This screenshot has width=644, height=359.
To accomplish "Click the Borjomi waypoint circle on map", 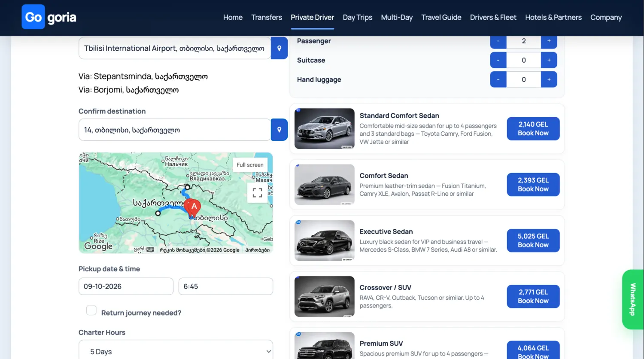I will click(x=158, y=213).
